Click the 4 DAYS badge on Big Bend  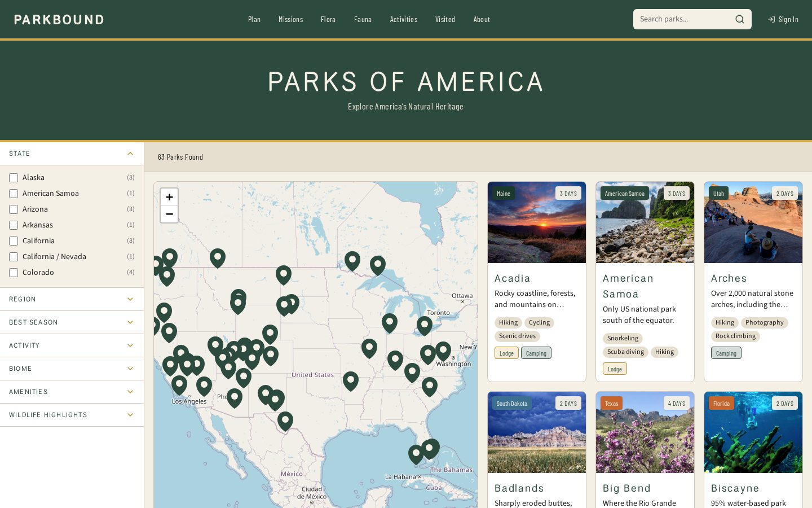pyautogui.click(x=677, y=404)
